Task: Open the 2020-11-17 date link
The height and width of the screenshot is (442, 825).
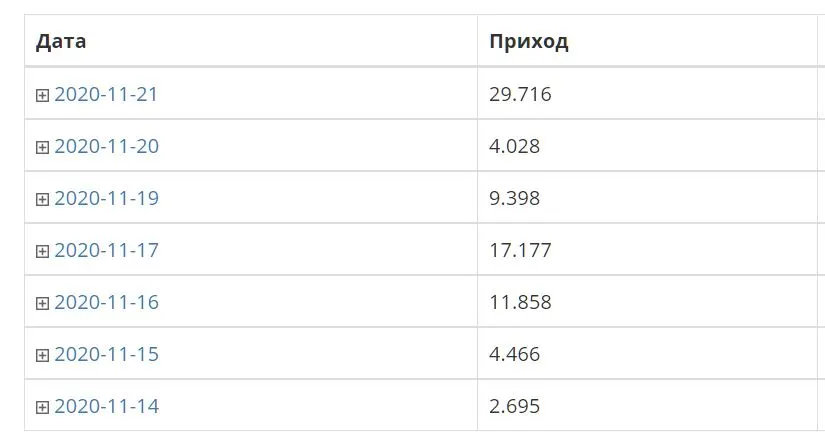Action: coord(106,250)
